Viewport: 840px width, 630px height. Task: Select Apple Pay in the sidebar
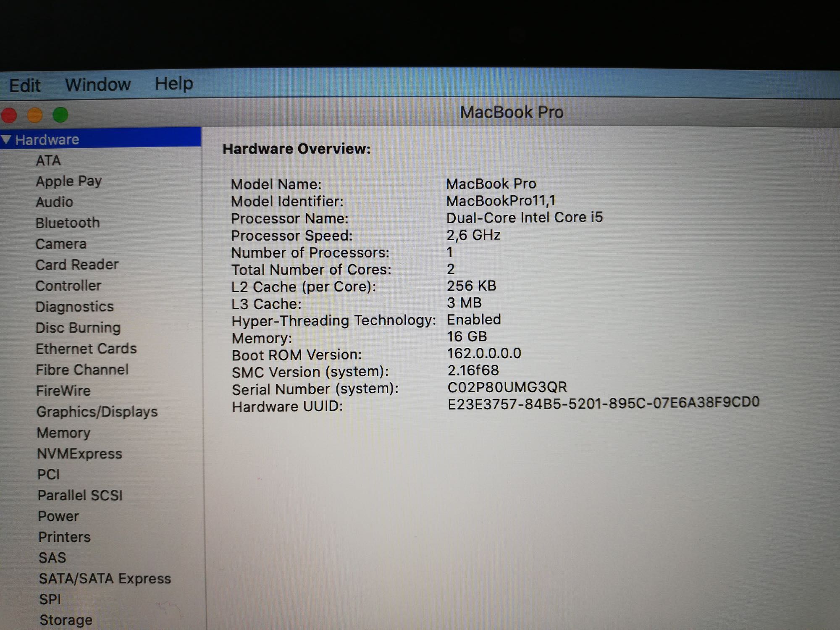(69, 181)
